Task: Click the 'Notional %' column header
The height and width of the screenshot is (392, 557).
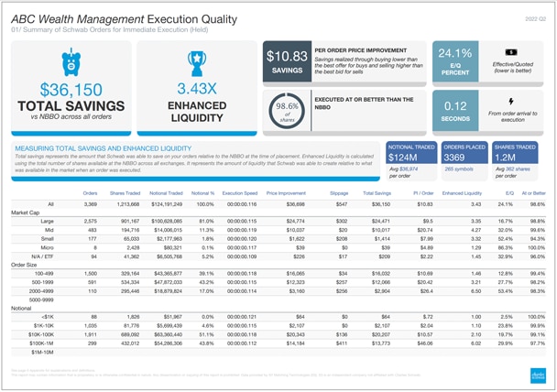Action: coord(202,193)
